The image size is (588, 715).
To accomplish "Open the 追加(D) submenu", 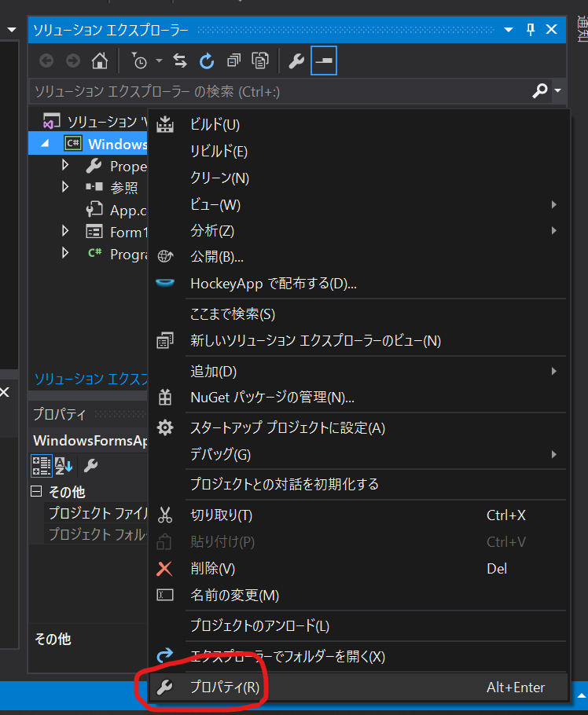I will click(359, 371).
